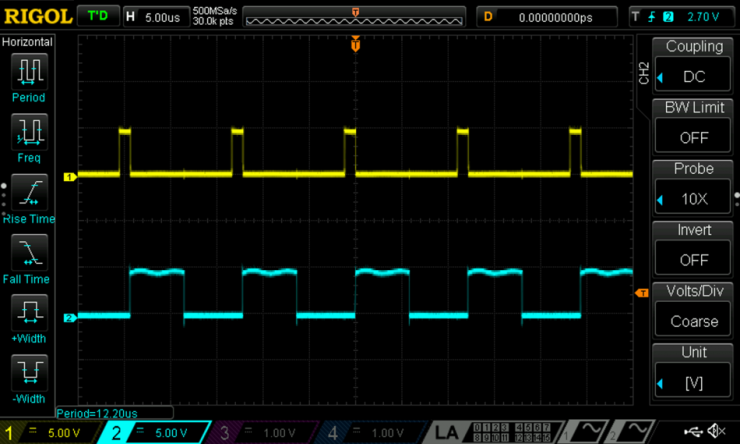Click the T'D trigger status indicator

(x=98, y=17)
